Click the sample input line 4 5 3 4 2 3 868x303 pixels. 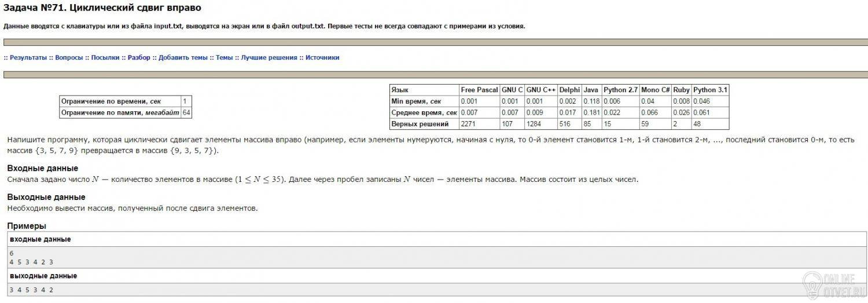(x=32, y=261)
